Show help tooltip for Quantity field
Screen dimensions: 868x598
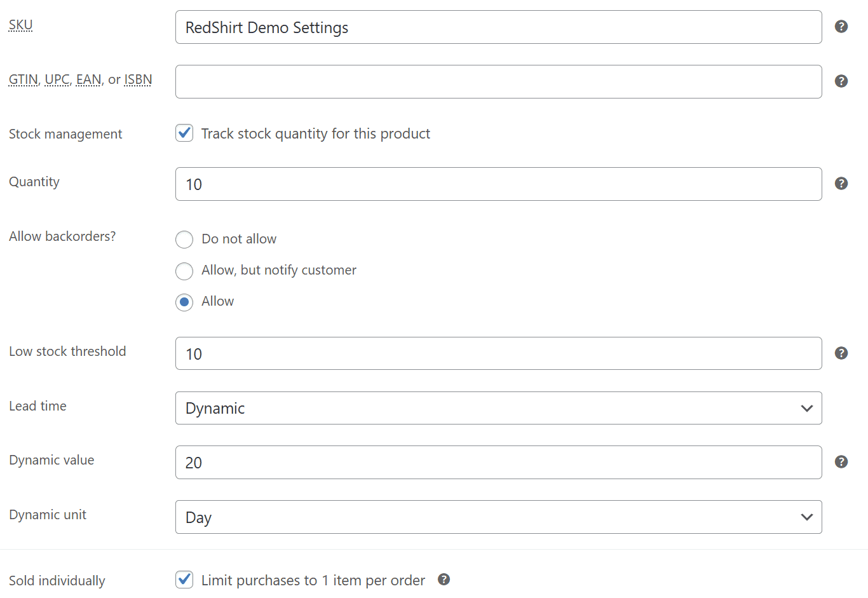[841, 184]
